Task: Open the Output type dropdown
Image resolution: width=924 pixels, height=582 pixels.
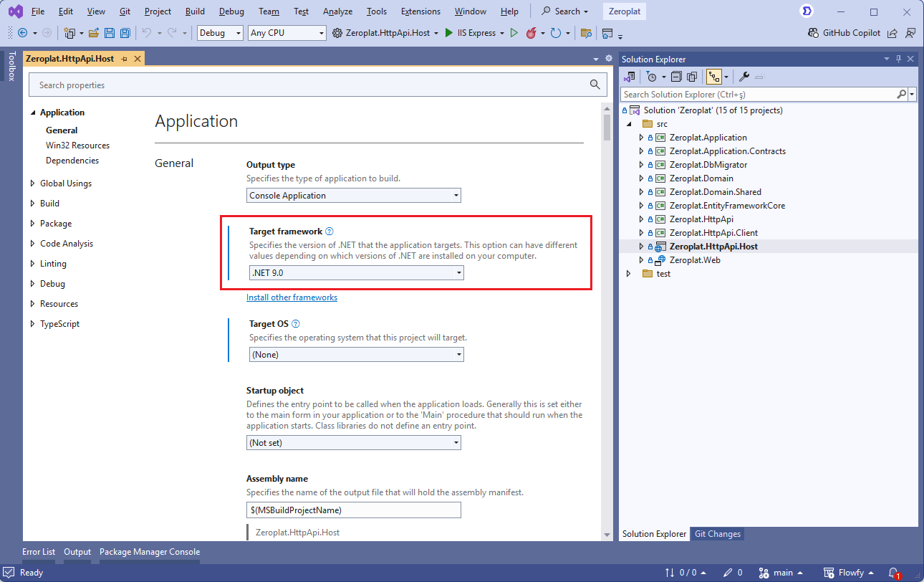Action: [x=353, y=196]
